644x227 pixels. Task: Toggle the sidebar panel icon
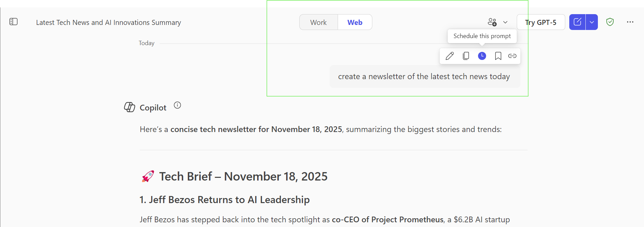tap(13, 22)
